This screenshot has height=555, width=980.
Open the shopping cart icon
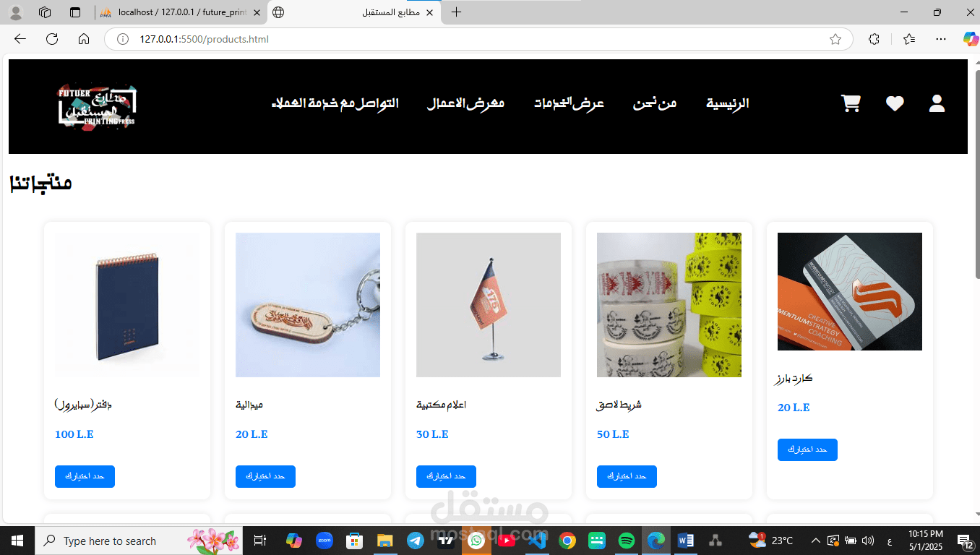851,103
